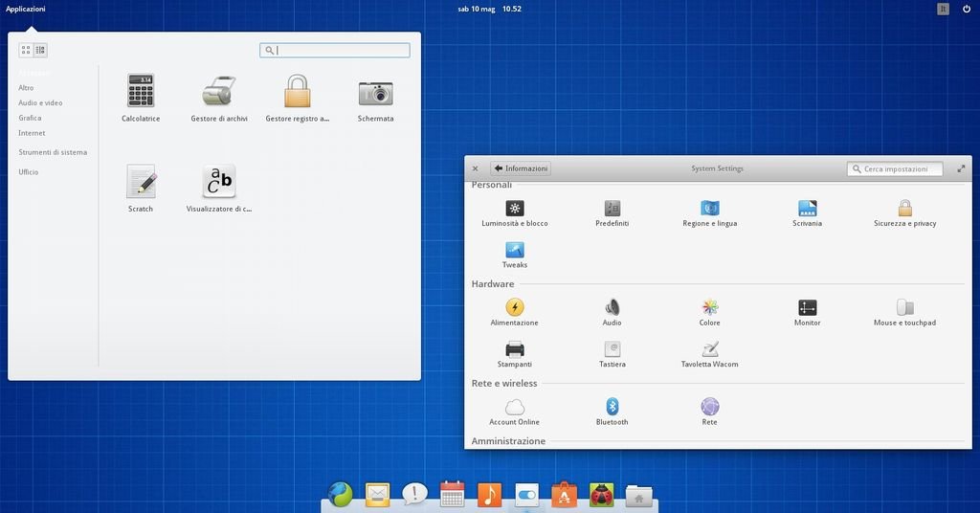Screen dimensions: 980x513
Task: Click the date and time indicator
Action: (x=489, y=9)
